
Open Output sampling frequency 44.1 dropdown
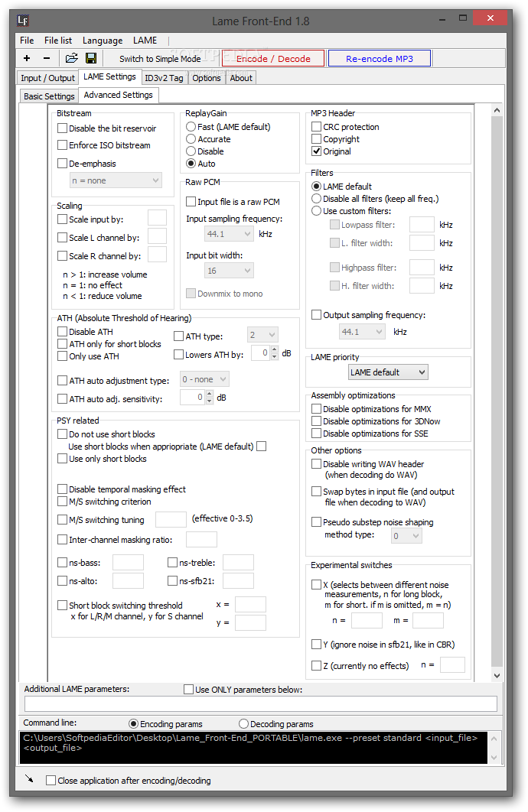click(x=362, y=332)
